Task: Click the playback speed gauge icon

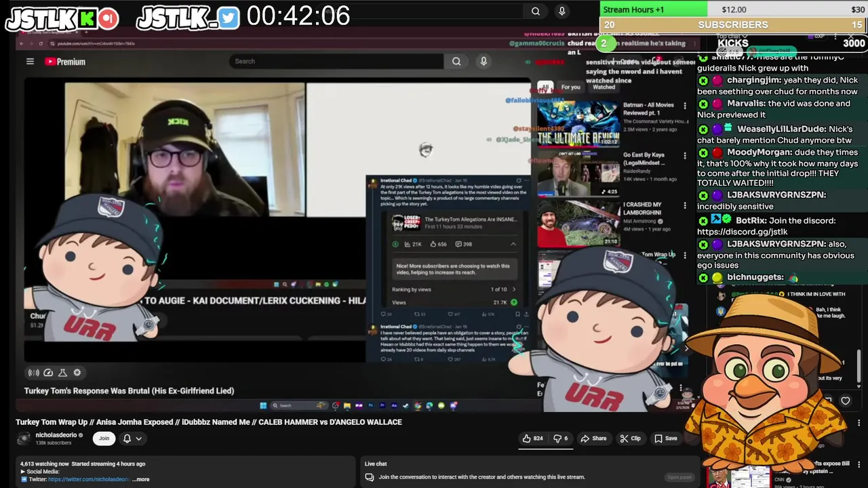Action: click(48, 373)
